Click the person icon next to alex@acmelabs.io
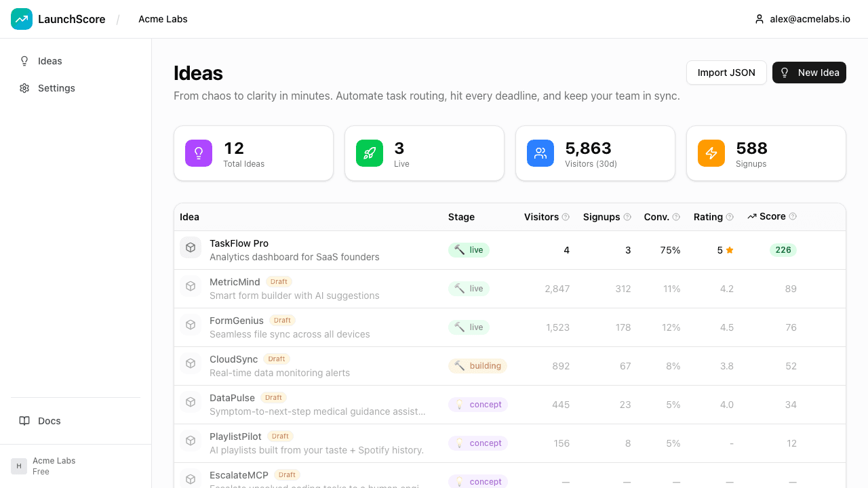The image size is (868, 488). [x=759, y=19]
